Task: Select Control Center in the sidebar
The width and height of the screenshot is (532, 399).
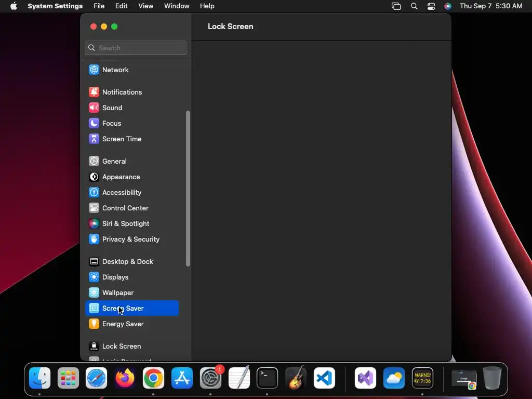Action: (x=132, y=208)
